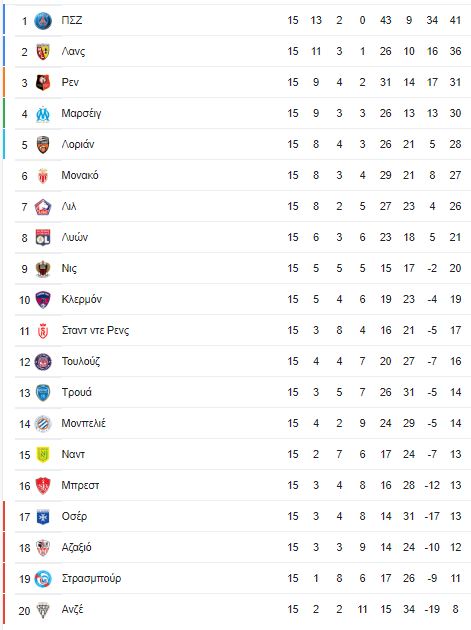Open the Ρεν club crest
The image size is (471, 630).
click(x=43, y=82)
